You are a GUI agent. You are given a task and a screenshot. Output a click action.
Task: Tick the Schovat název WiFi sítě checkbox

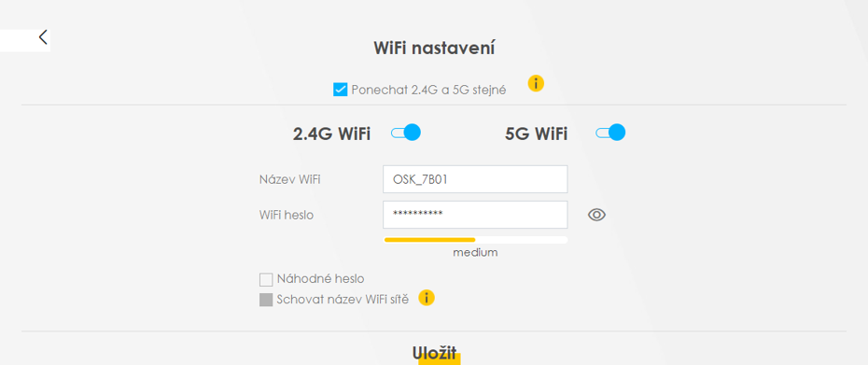[266, 301]
